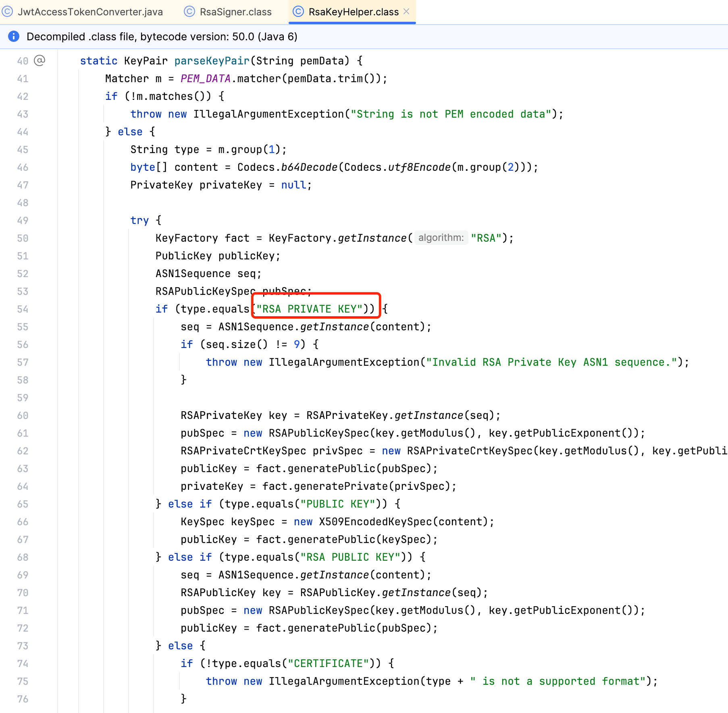Click the class icon on RsaSigner.class tab
This screenshot has height=713, width=728.
189,12
